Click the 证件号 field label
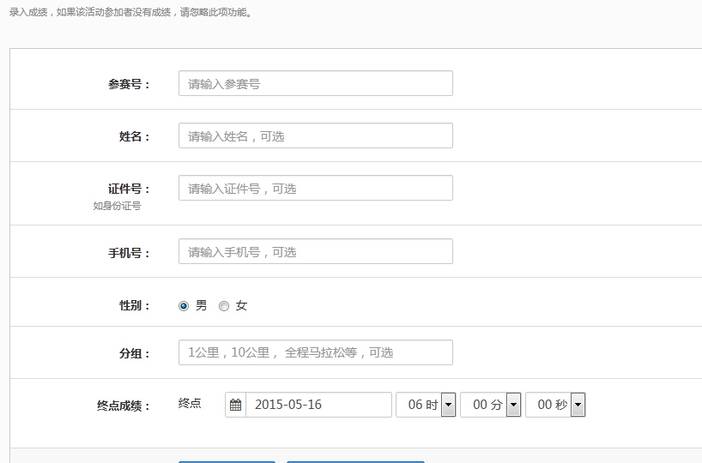This screenshot has width=702, height=463. [128, 188]
